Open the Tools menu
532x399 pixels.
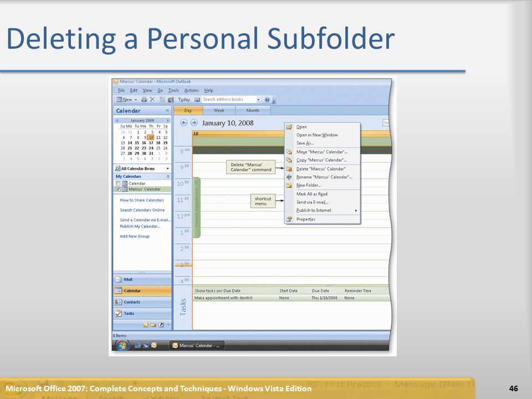[x=173, y=90]
